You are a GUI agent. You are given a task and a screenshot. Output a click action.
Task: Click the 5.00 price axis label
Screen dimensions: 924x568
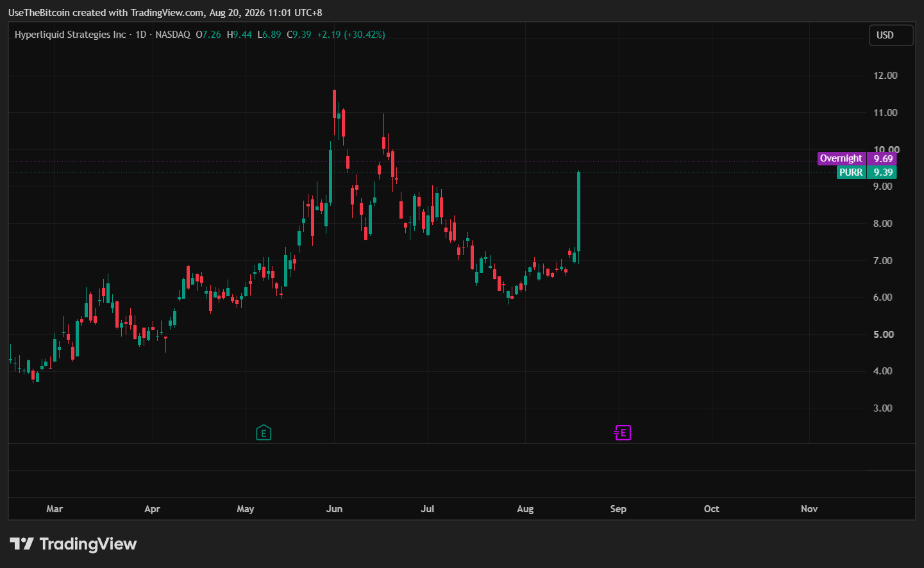coord(883,335)
